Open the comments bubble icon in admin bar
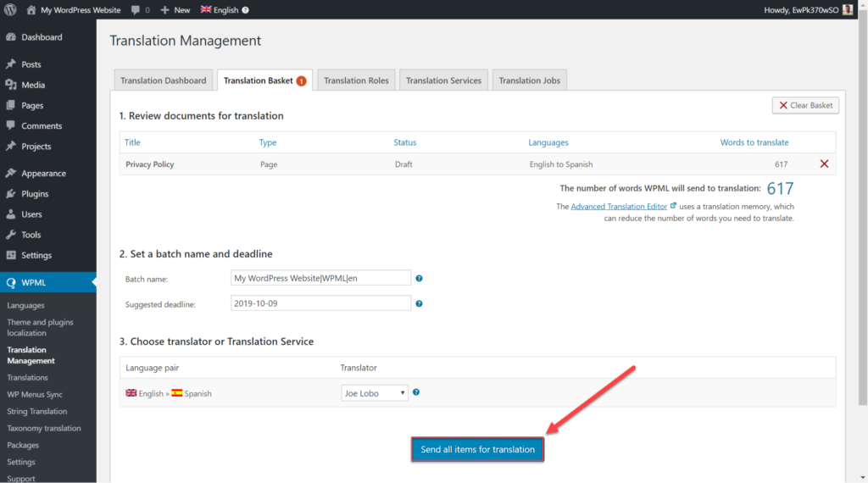This screenshot has height=483, width=868. click(x=136, y=10)
